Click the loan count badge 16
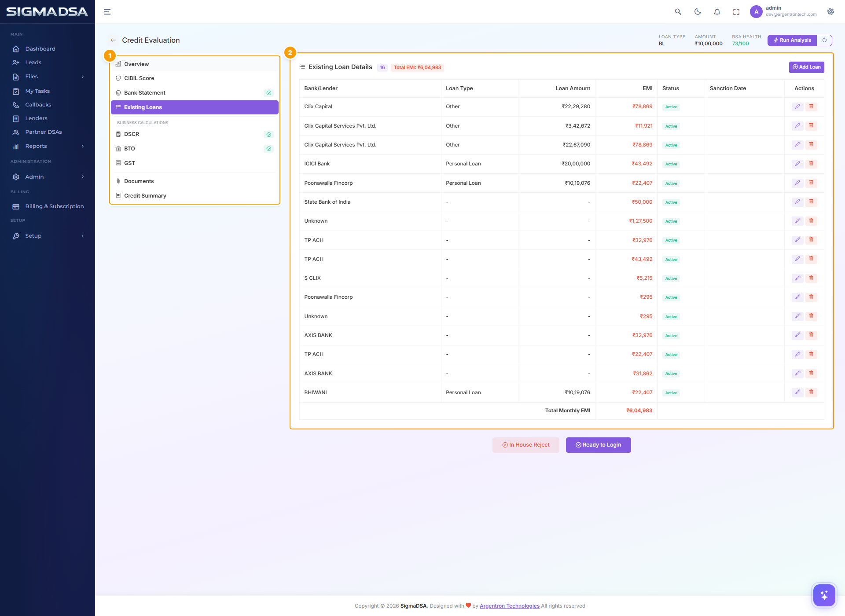Image resolution: width=845 pixels, height=616 pixels. [382, 68]
